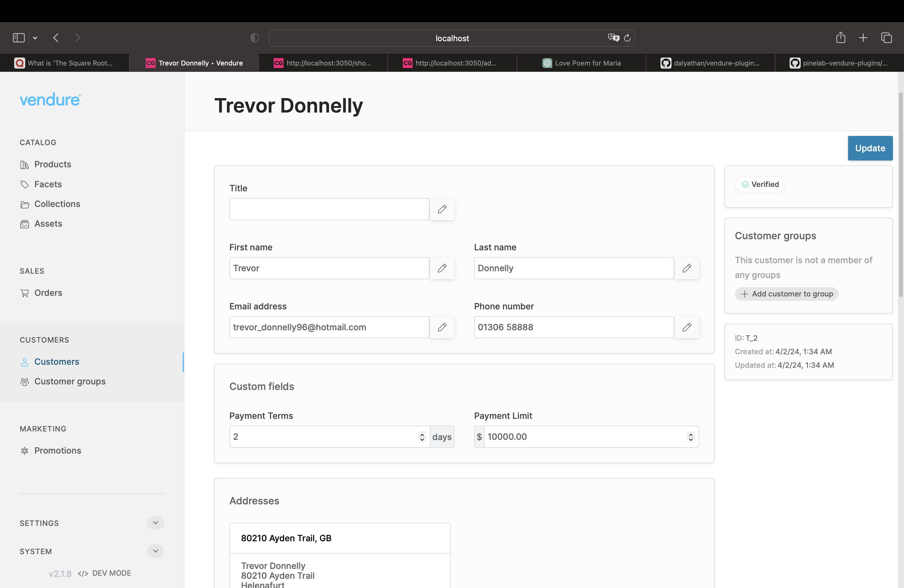Click Payment Limit stepper arrows
This screenshot has width=904, height=588.
click(x=690, y=437)
